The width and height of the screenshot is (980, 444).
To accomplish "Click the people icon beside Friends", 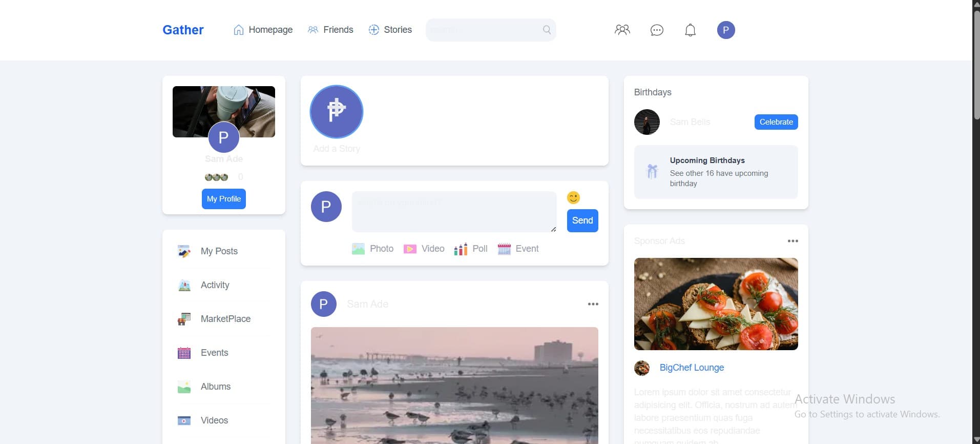I will click(313, 30).
